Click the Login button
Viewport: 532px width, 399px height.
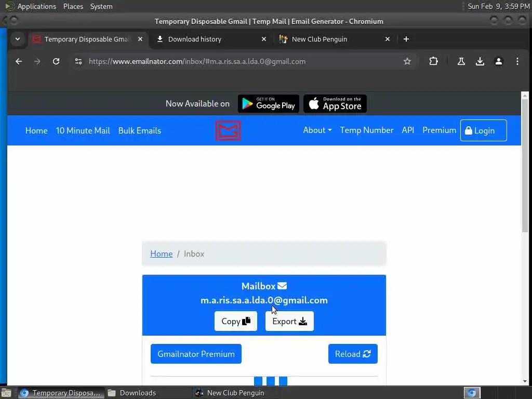[x=484, y=130]
